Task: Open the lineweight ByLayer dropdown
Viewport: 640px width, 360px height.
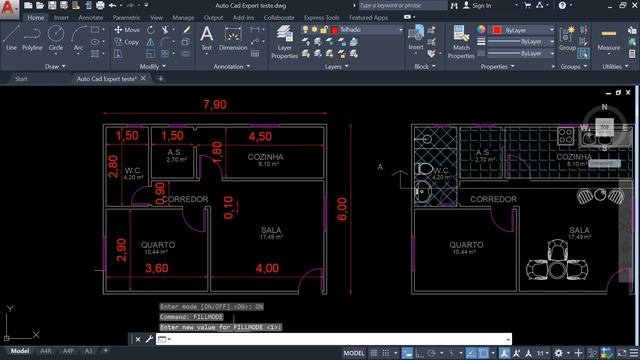Action: [x=552, y=42]
